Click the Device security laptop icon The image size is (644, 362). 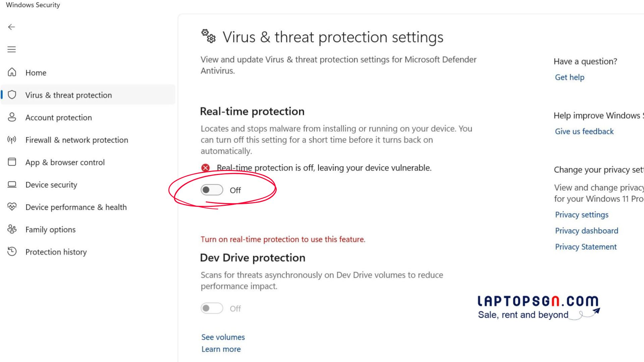[x=12, y=185]
